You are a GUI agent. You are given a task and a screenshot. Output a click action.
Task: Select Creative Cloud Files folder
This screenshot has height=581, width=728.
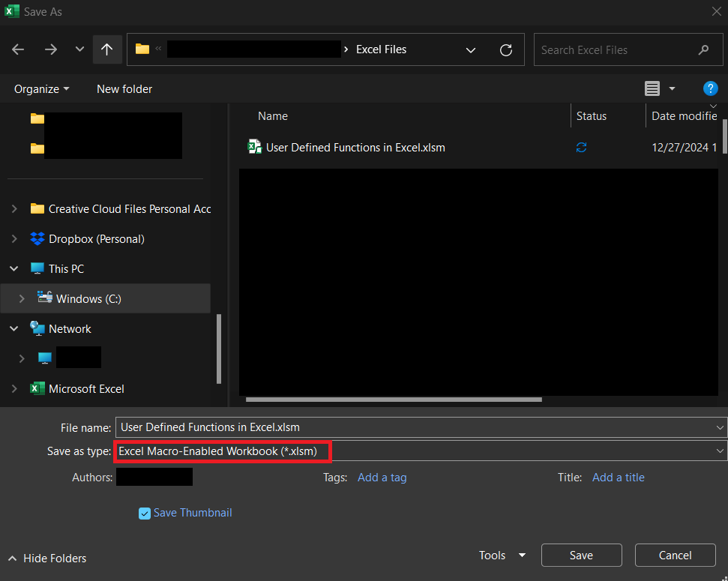[x=130, y=209]
